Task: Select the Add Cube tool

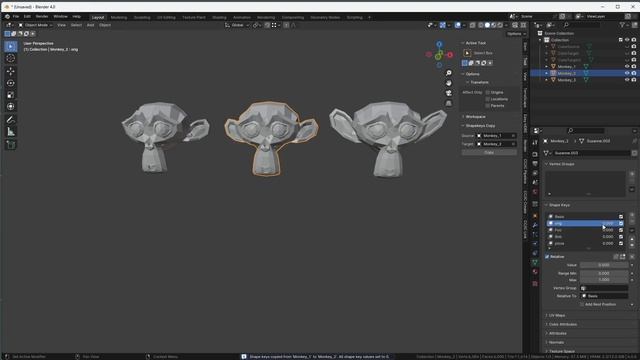Action: click(x=11, y=144)
